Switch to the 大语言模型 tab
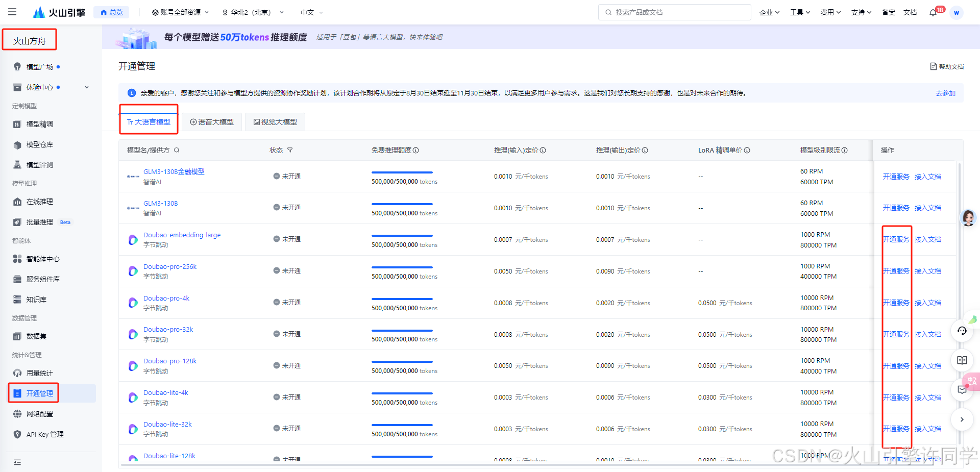 [x=149, y=122]
